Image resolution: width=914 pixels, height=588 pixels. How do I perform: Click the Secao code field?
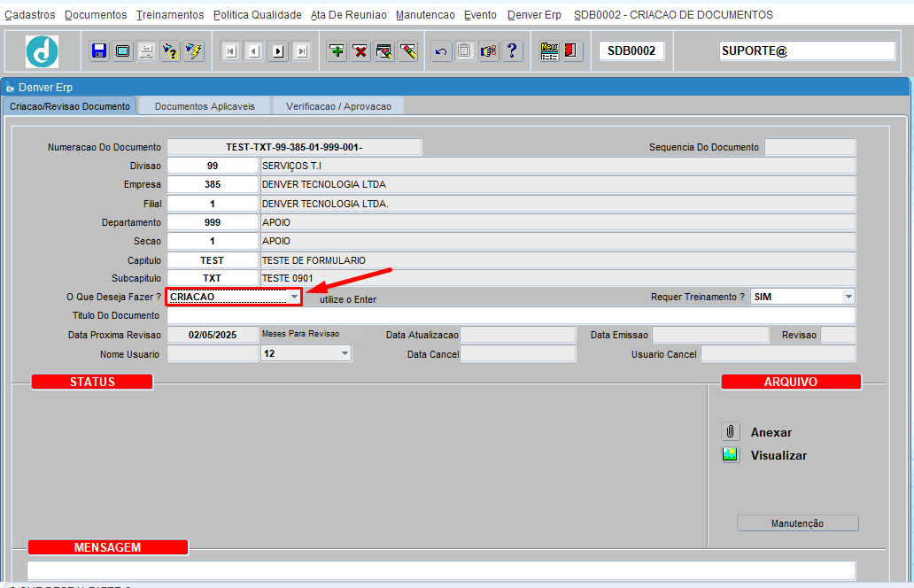213,241
